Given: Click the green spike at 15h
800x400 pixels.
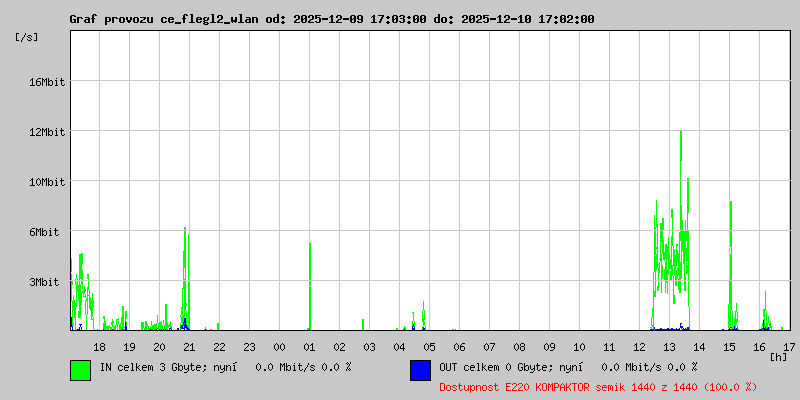Looking at the screenshot, I should (x=731, y=265).
